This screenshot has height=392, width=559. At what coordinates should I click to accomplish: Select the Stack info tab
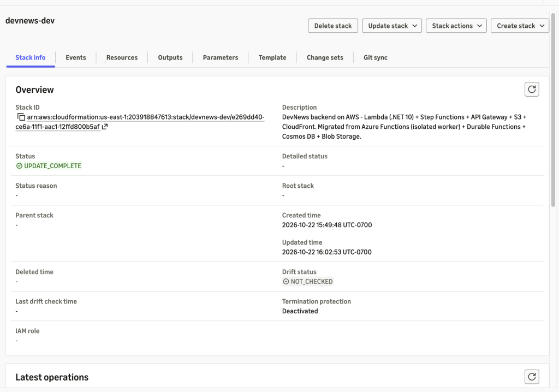31,57
